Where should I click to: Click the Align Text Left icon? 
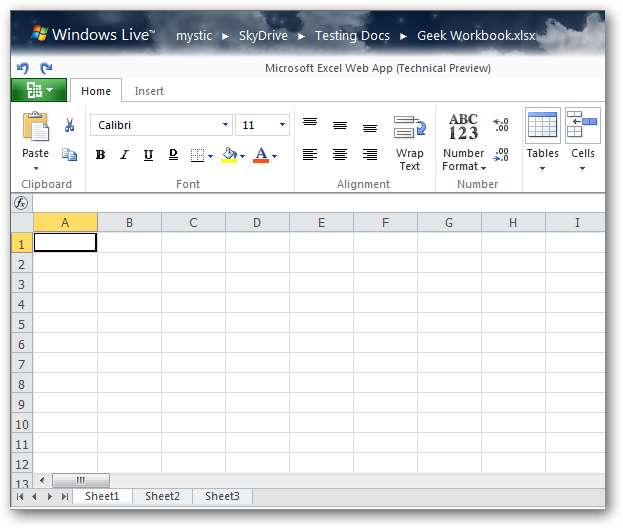[310, 154]
